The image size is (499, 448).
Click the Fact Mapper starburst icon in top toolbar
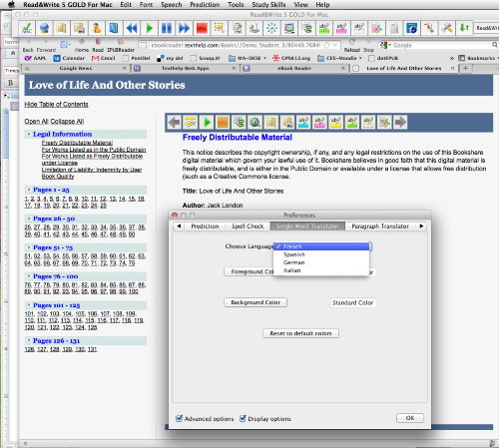(x=271, y=28)
